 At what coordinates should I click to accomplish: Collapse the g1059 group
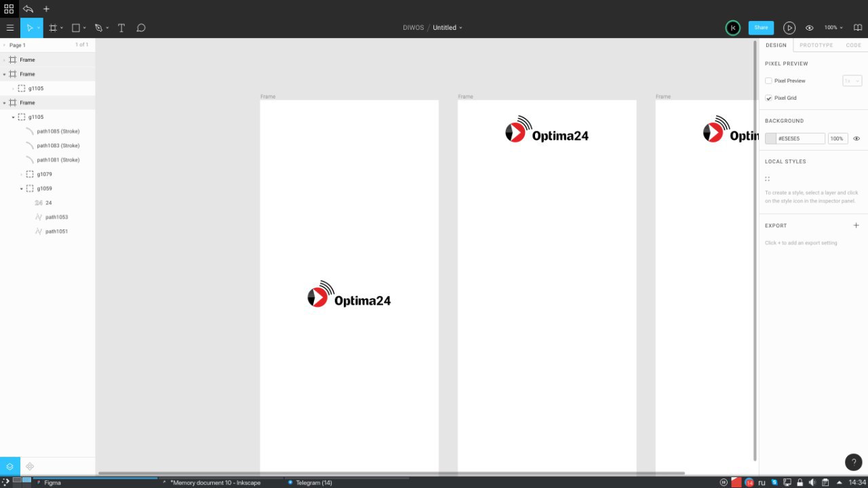21,189
